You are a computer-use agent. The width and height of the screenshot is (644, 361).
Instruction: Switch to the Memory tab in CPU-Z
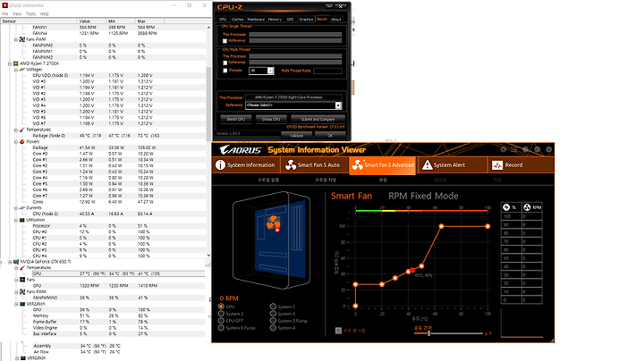(x=275, y=20)
